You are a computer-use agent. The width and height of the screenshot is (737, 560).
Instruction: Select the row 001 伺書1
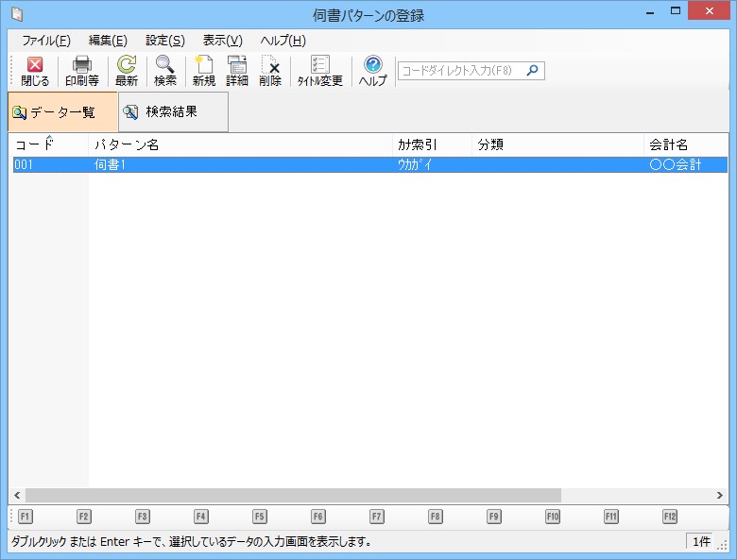[241, 165]
